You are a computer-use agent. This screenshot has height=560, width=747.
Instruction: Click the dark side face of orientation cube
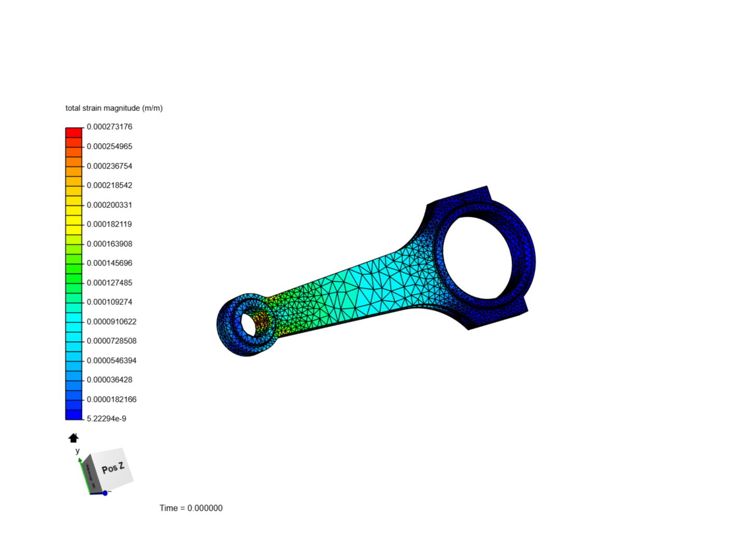(x=91, y=473)
